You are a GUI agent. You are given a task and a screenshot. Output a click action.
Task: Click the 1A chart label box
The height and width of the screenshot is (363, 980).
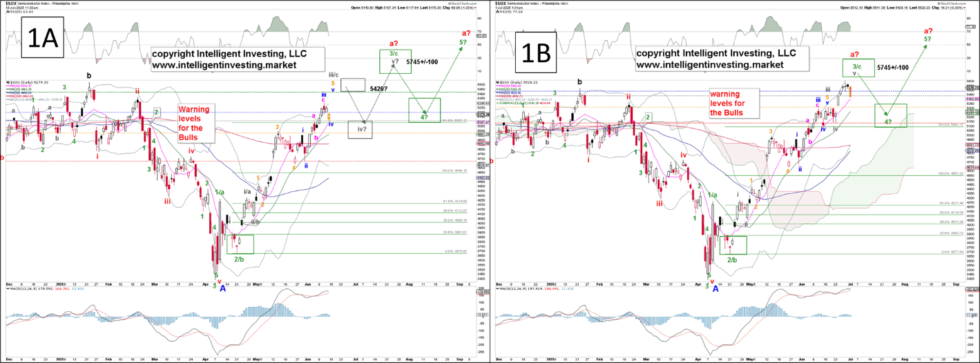(41, 41)
